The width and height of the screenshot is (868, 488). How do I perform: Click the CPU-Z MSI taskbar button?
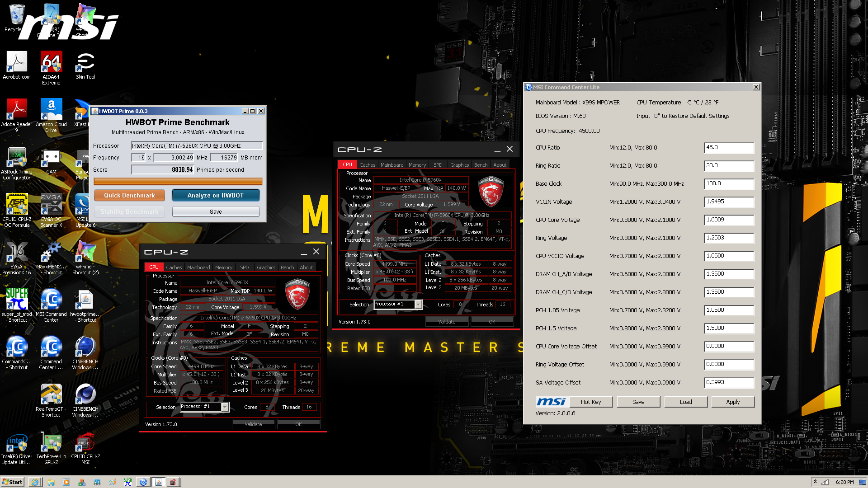click(174, 482)
